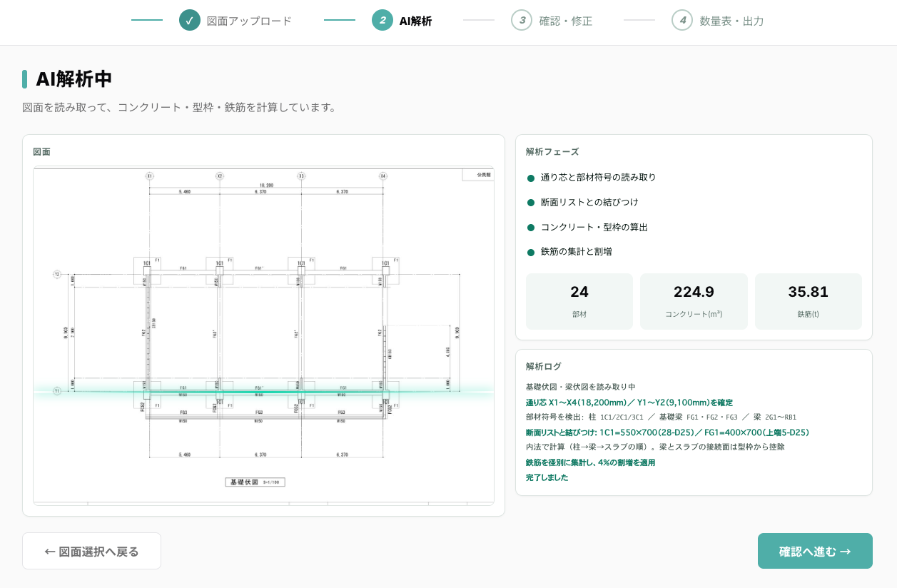Click the step 2 circle for AI解析
The width and height of the screenshot is (897, 588).
pos(382,20)
